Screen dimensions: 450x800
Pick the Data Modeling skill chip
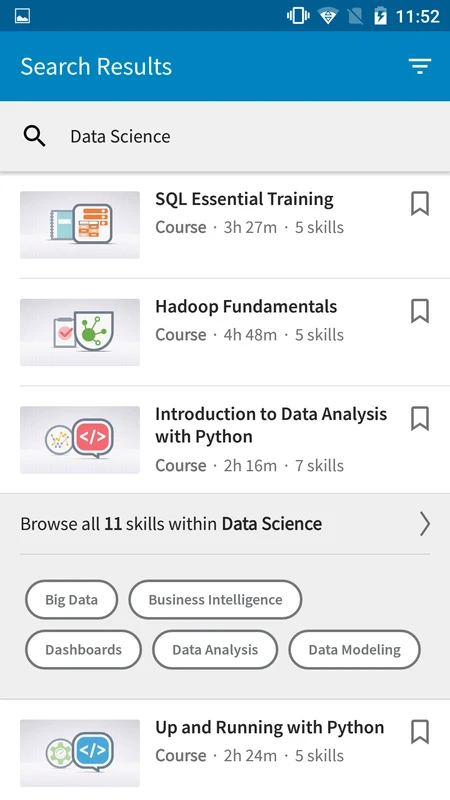355,649
